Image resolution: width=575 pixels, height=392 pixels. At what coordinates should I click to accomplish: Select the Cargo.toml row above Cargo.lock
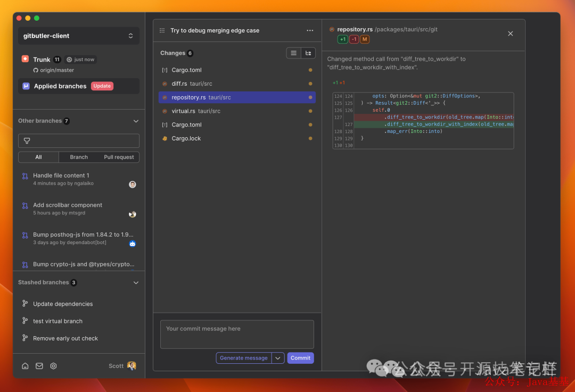click(237, 124)
